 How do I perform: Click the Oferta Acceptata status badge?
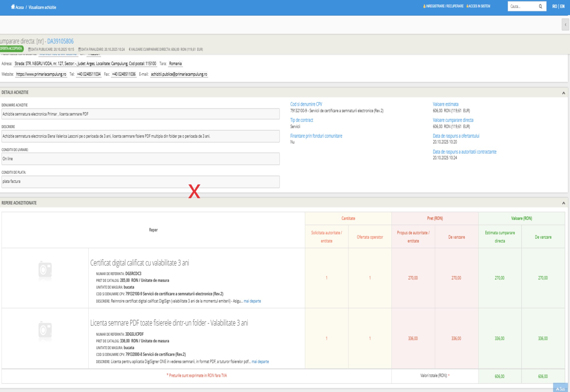11,49
